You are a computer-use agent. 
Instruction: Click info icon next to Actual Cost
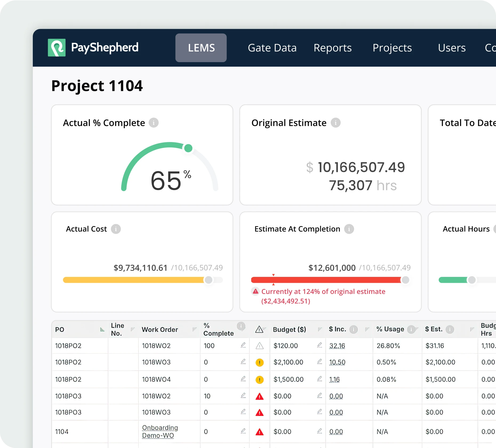(116, 229)
